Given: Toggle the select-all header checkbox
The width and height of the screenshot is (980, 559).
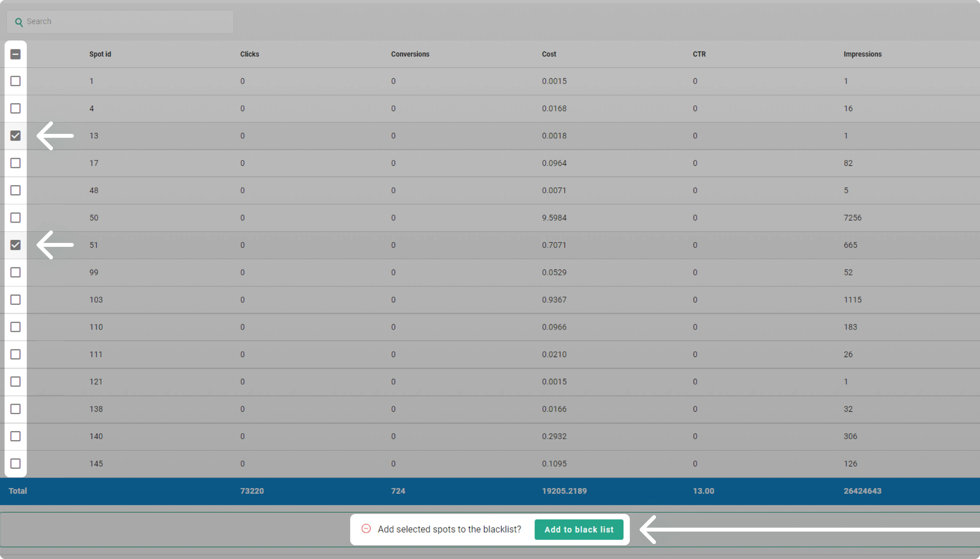Looking at the screenshot, I should tap(15, 54).
